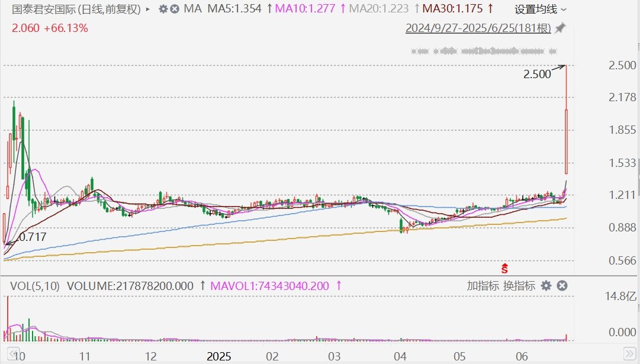This screenshot has height=364, width=640.
Task: Select the MA30 dark red moving average label
Action: pyautogui.click(x=452, y=8)
